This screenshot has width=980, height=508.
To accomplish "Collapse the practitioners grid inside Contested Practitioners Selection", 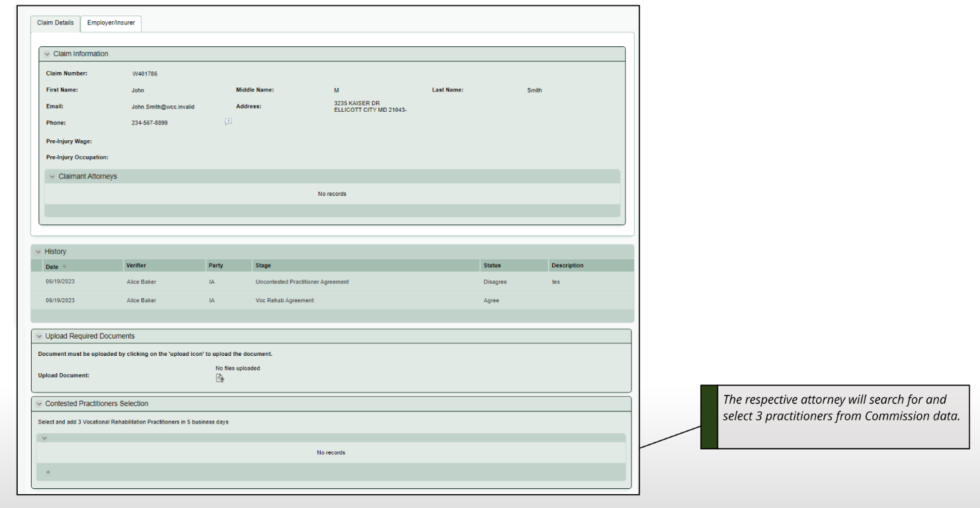I will pos(45,437).
